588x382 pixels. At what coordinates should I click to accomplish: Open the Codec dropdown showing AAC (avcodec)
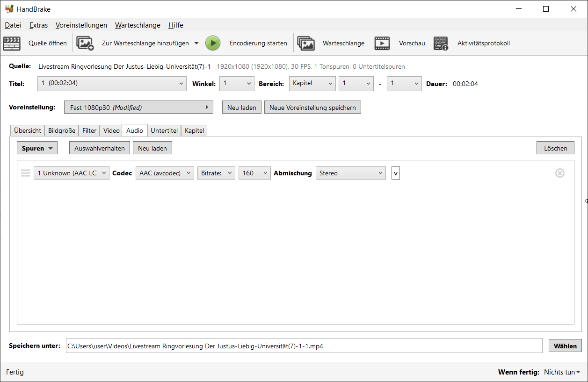click(165, 173)
